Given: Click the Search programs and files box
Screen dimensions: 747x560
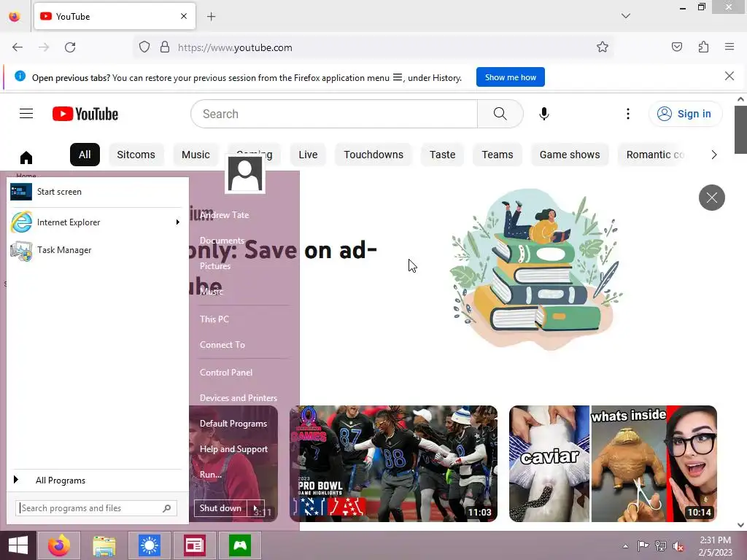Looking at the screenshot, I should (x=96, y=508).
